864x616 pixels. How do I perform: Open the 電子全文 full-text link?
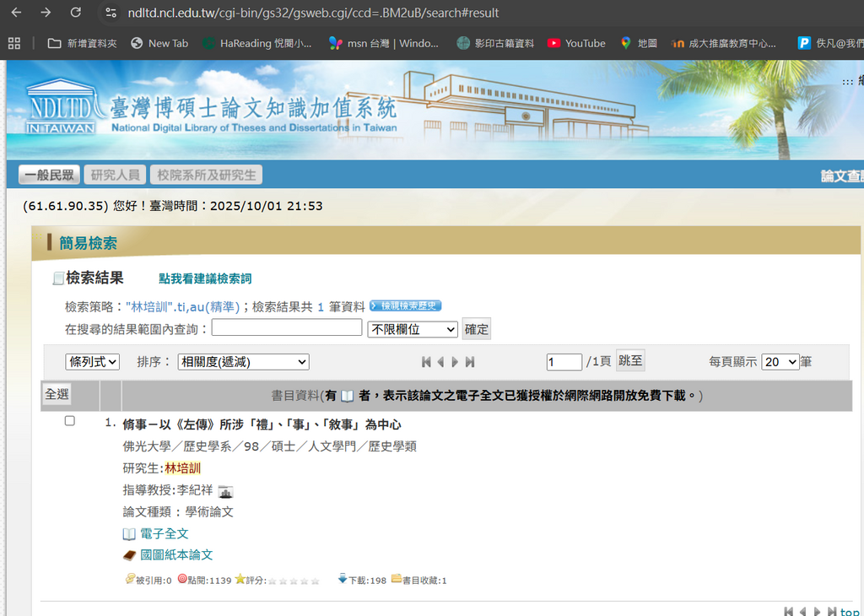click(x=164, y=533)
